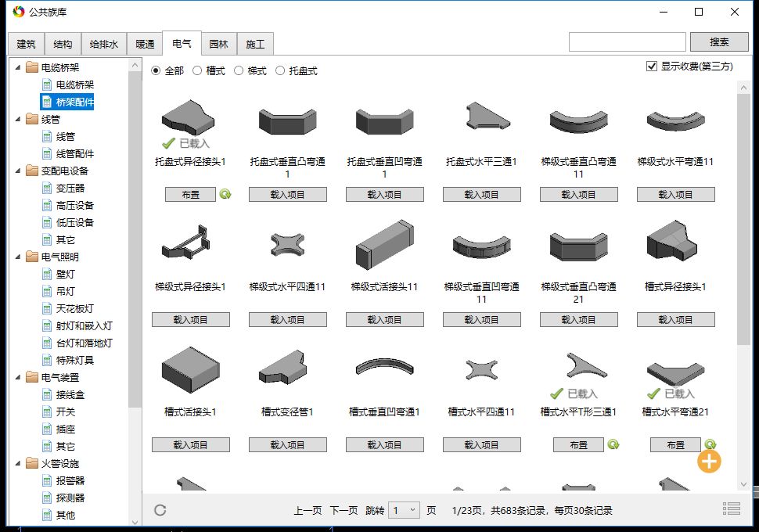Image resolution: width=759 pixels, height=532 pixels.
Task: Open the 电缆桥架 document item in tree
Action: tap(68, 85)
